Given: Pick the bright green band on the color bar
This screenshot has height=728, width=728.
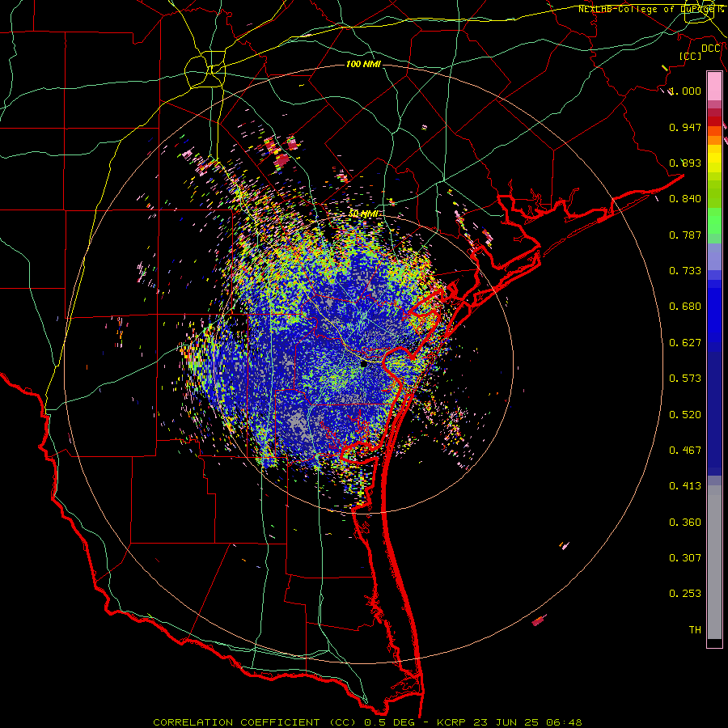Looking at the screenshot, I should point(714,221).
